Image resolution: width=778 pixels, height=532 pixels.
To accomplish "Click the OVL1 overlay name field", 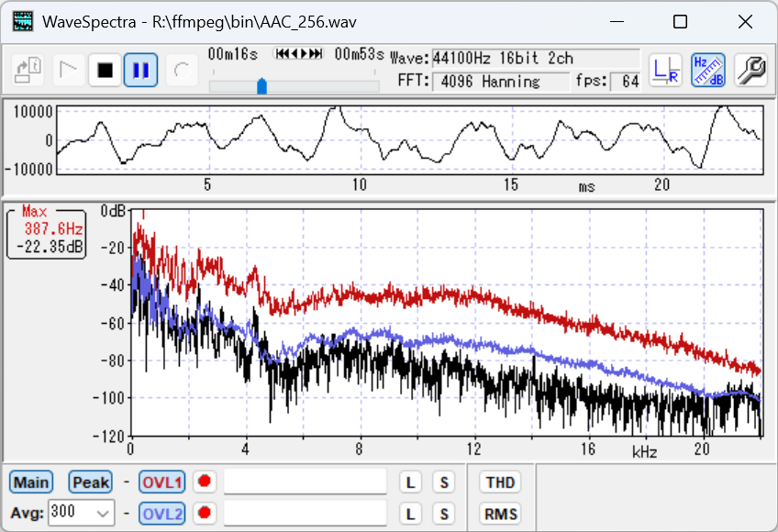I will coord(306,482).
